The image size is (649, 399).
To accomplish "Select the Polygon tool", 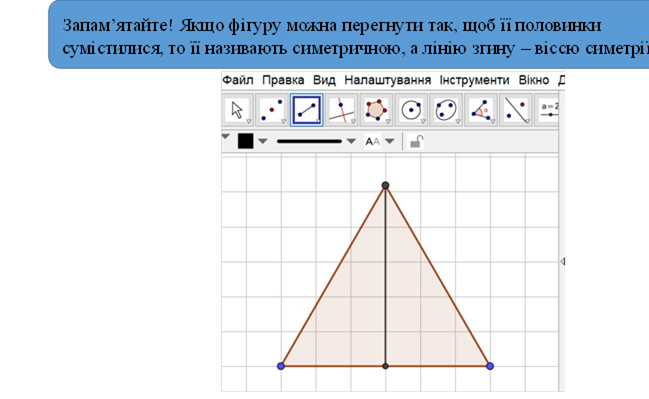I will pyautogui.click(x=376, y=110).
